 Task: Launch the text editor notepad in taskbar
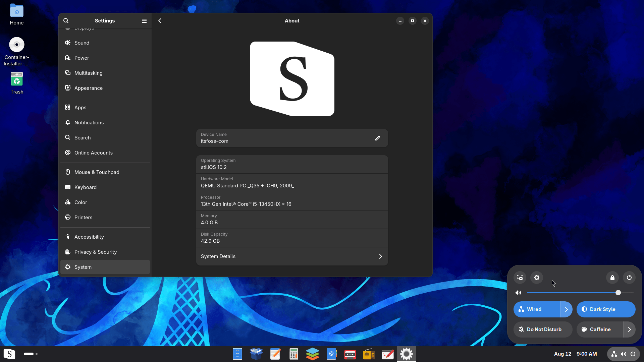coord(275,354)
